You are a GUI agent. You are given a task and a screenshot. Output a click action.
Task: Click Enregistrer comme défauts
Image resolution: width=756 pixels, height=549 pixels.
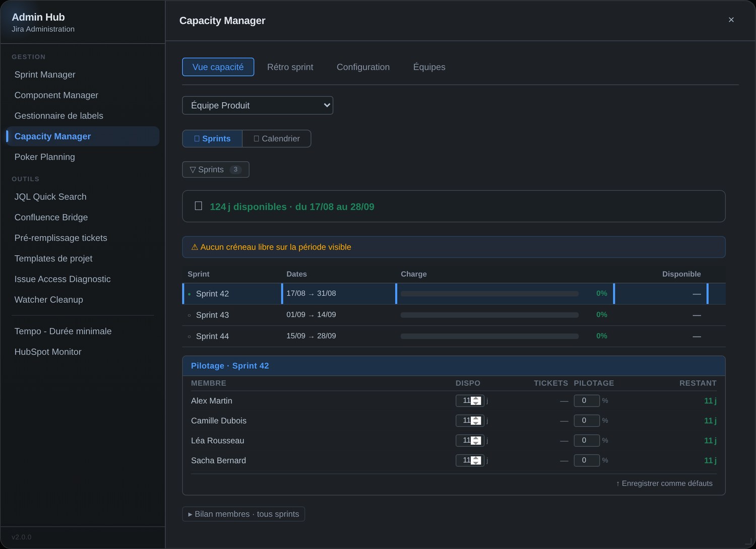[664, 484]
